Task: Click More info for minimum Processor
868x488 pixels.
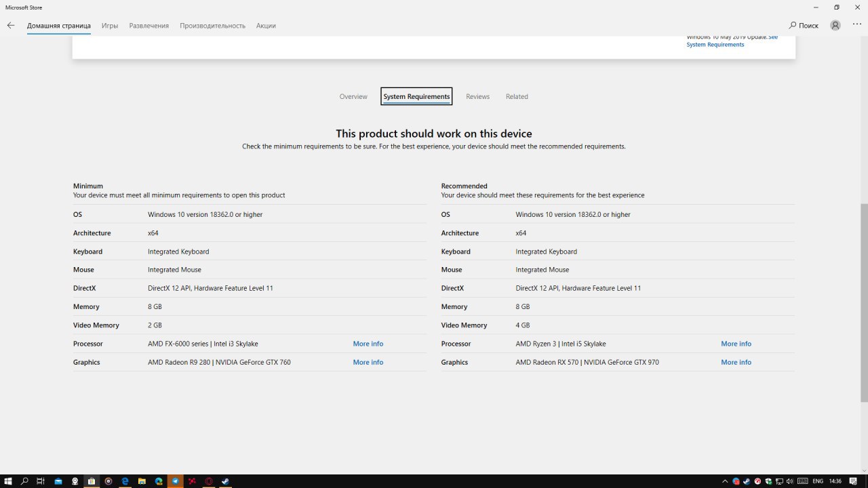Action: 368,344
